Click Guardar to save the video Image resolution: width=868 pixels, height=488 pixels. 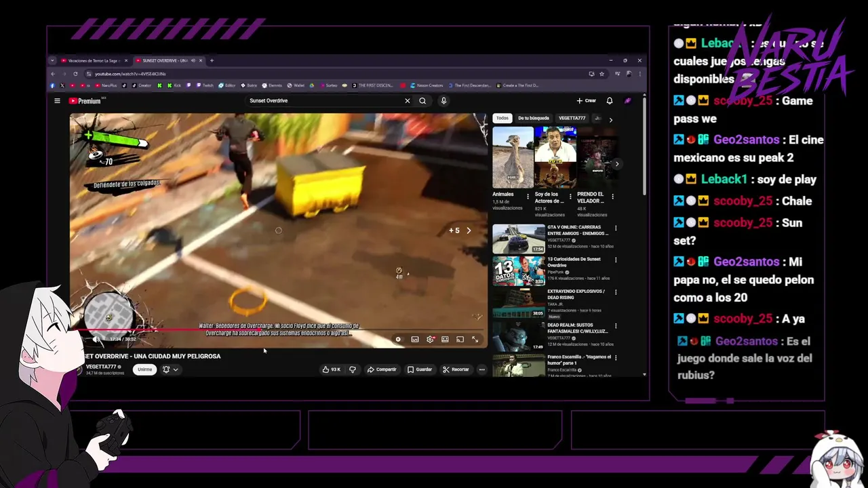click(420, 369)
